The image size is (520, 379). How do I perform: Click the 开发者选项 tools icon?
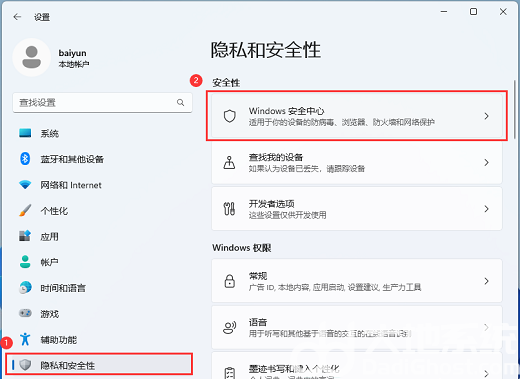pyautogui.click(x=229, y=209)
